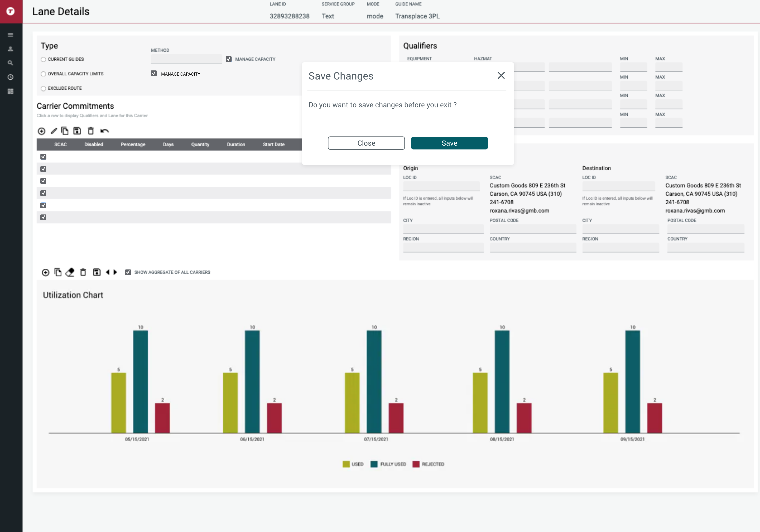Image resolution: width=760 pixels, height=532 pixels.
Task: Undo the last carrier commitment change
Action: pyautogui.click(x=105, y=131)
